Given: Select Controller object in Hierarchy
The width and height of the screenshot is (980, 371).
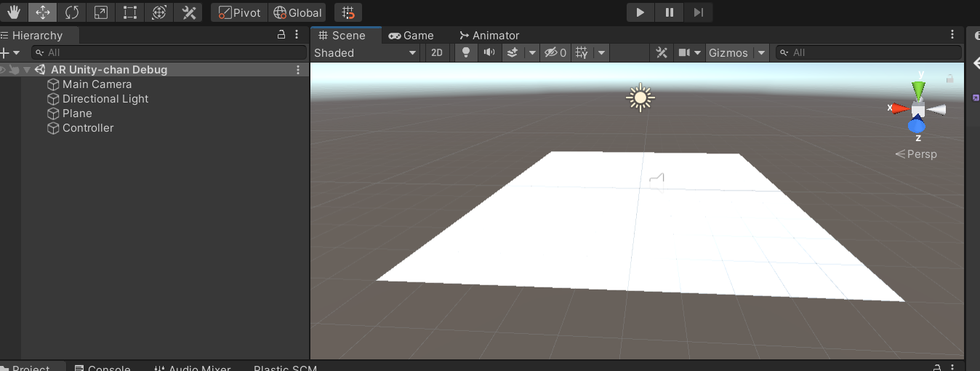Looking at the screenshot, I should pyautogui.click(x=88, y=128).
